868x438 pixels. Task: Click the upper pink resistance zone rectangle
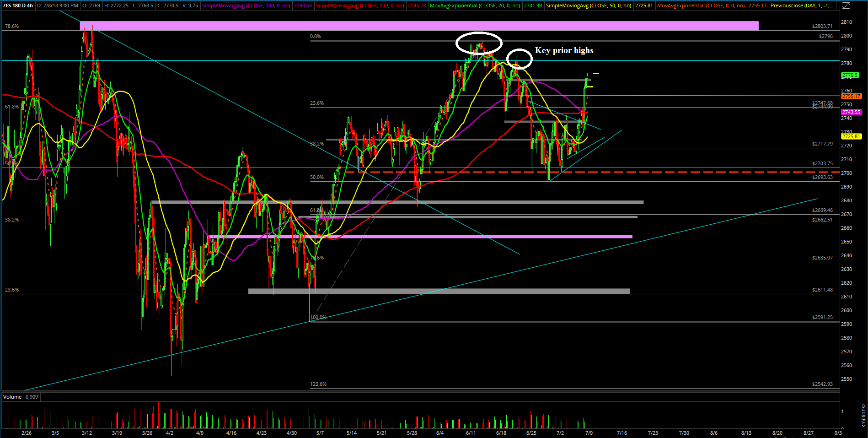point(419,26)
